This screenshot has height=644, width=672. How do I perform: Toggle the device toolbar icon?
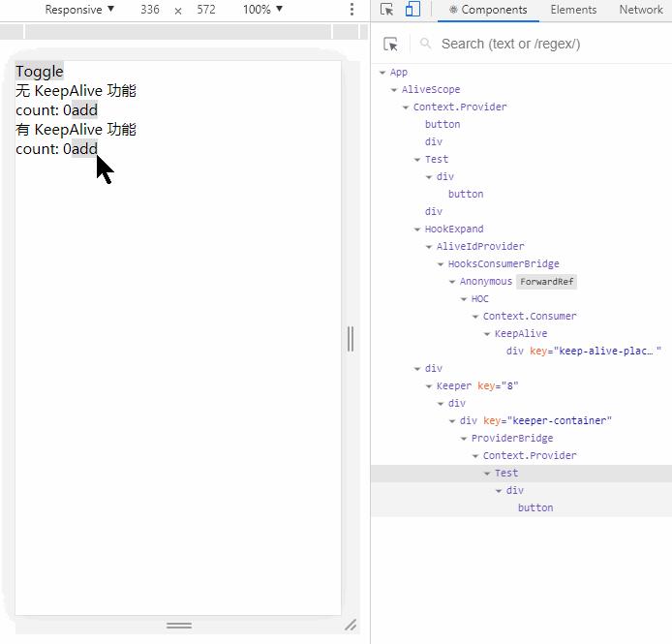[x=412, y=9]
